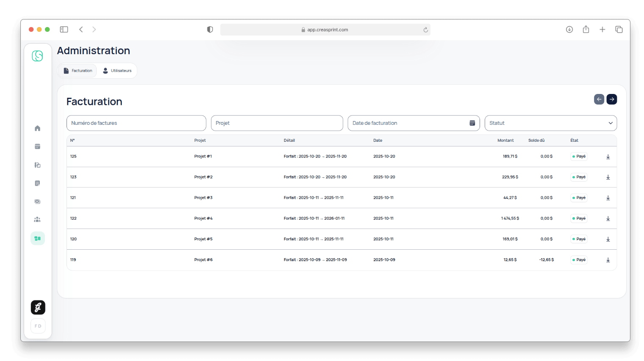
Task: Focus the Numéro de factures search field
Action: pyautogui.click(x=136, y=123)
